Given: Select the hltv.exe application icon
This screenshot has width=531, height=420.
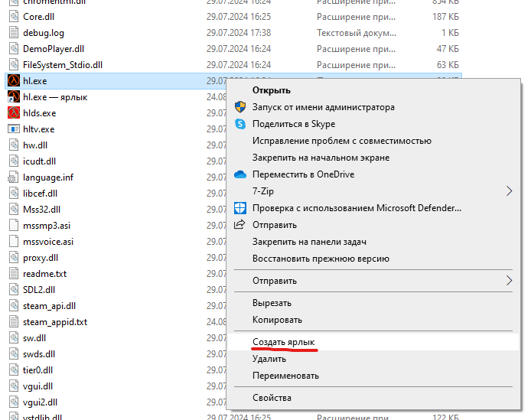Looking at the screenshot, I should tap(14, 129).
